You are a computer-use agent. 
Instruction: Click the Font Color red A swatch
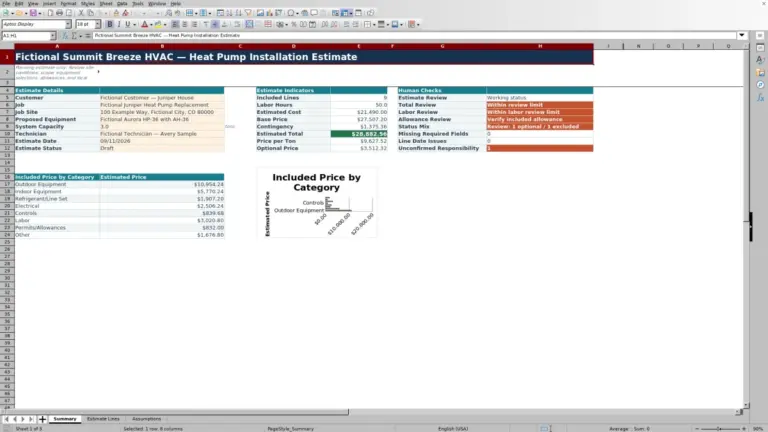(144, 24)
